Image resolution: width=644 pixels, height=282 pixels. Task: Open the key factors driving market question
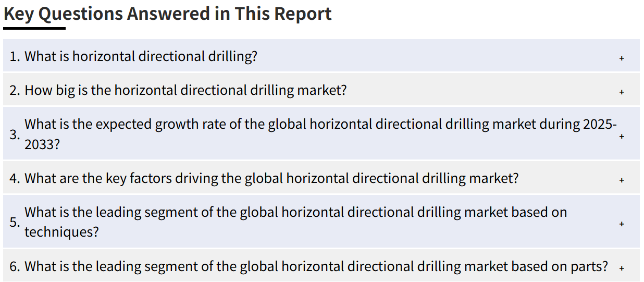[x=321, y=178]
